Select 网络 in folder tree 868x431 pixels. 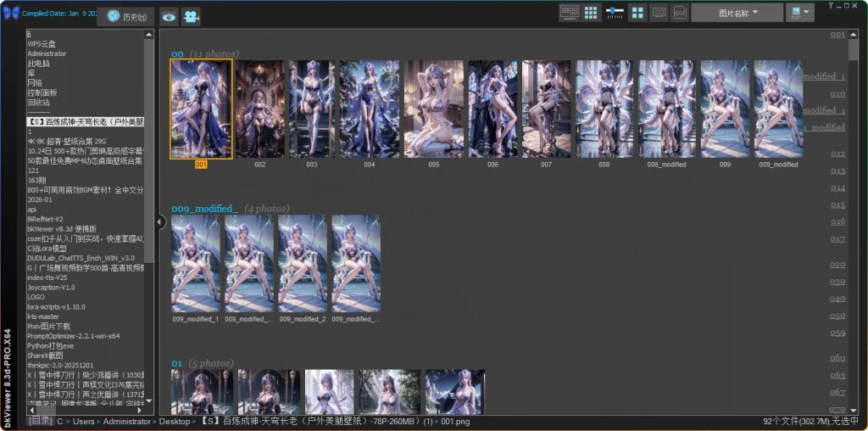tap(35, 82)
